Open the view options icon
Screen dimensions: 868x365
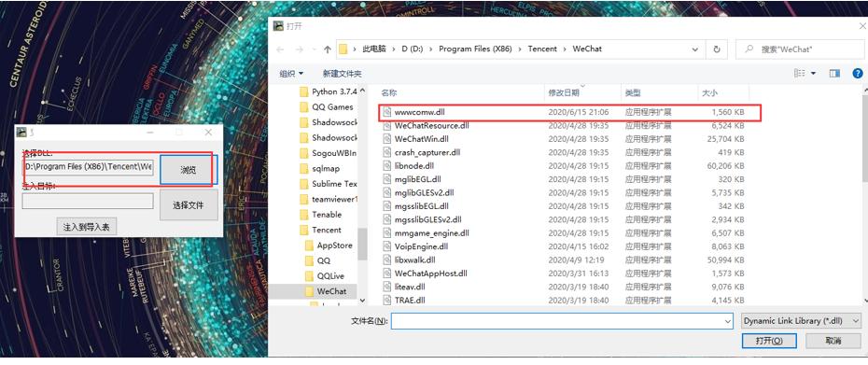799,73
